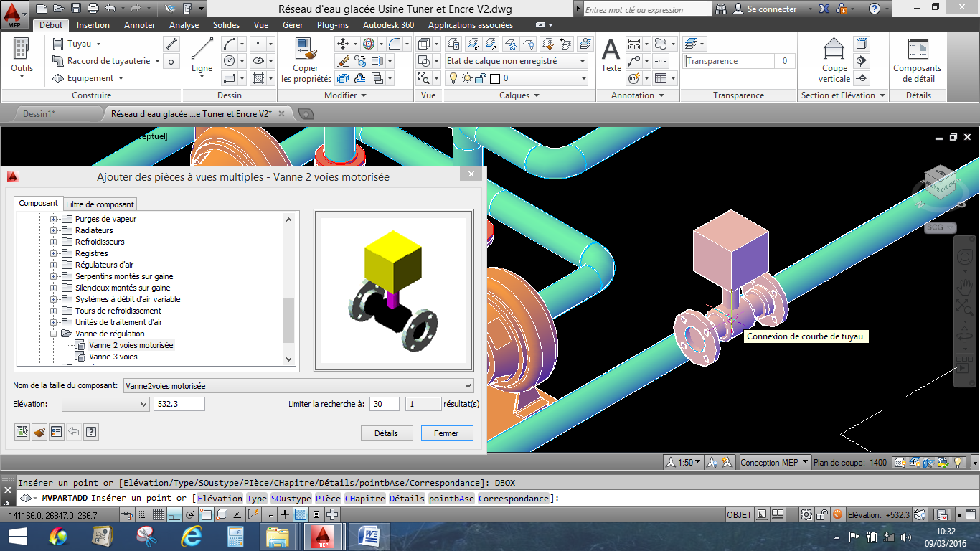980x551 pixels.
Task: Toggle the layer lightbulb on/off icon
Action: click(453, 78)
